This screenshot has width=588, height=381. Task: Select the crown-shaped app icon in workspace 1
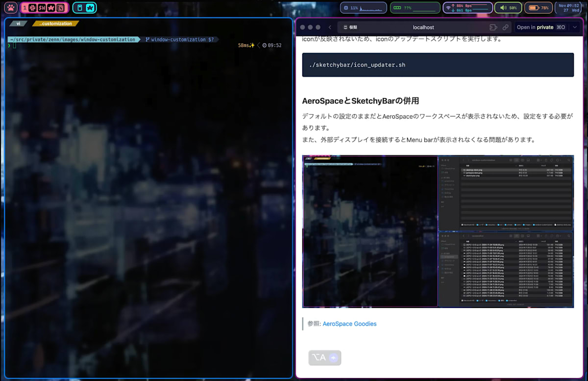point(51,8)
